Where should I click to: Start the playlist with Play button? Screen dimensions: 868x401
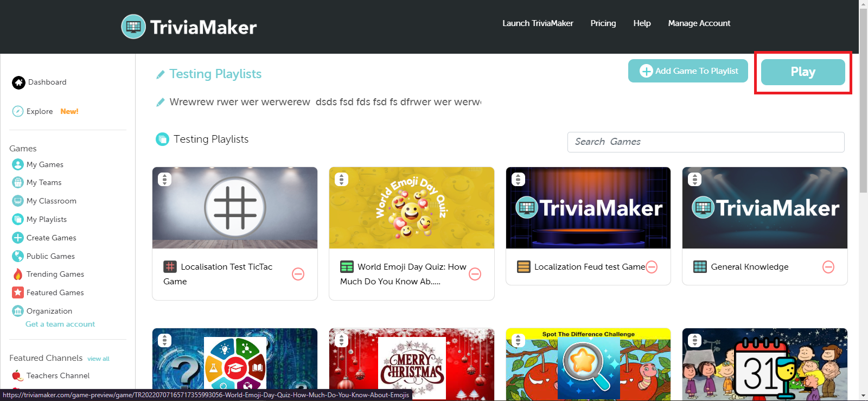803,72
